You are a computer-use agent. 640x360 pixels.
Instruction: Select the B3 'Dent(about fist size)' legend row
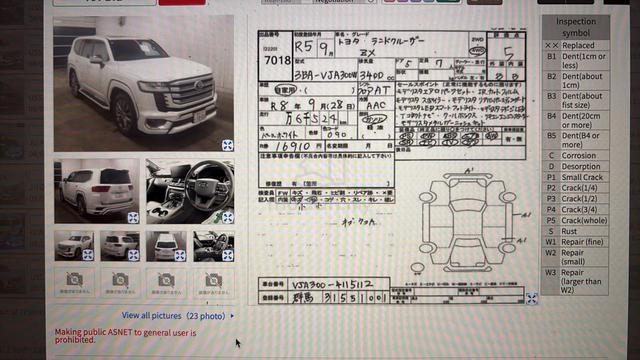[576, 100]
